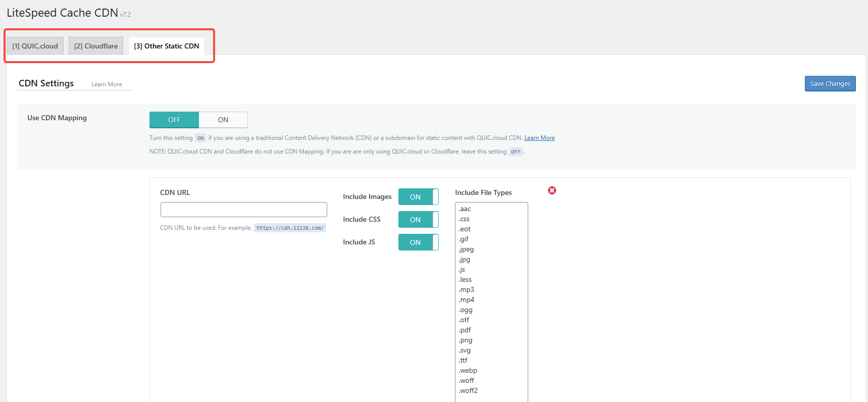The image size is (868, 402).
Task: Toggle the Include JS switch
Action: tap(418, 242)
